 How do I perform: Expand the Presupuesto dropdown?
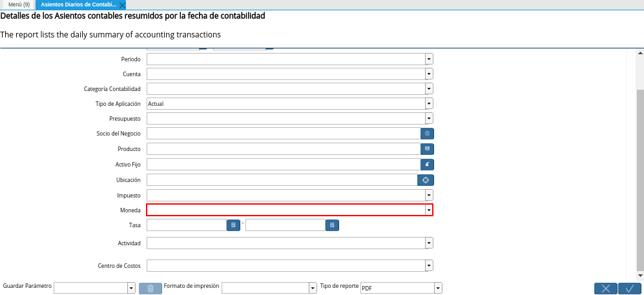click(429, 119)
